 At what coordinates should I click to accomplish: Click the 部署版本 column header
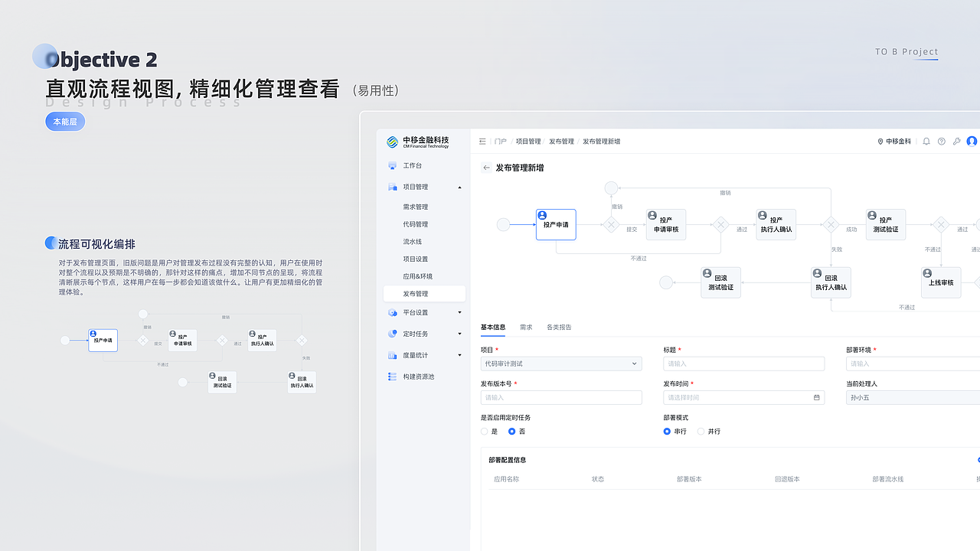(x=689, y=479)
